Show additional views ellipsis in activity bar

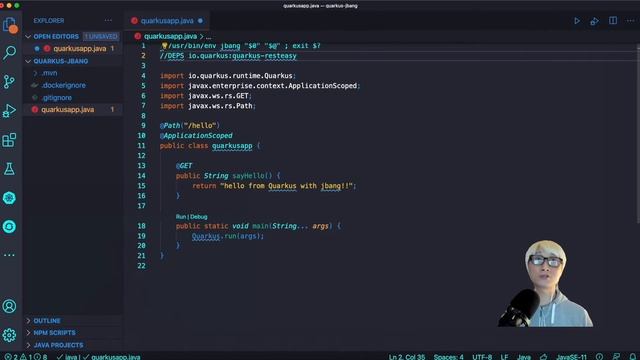coord(9,255)
